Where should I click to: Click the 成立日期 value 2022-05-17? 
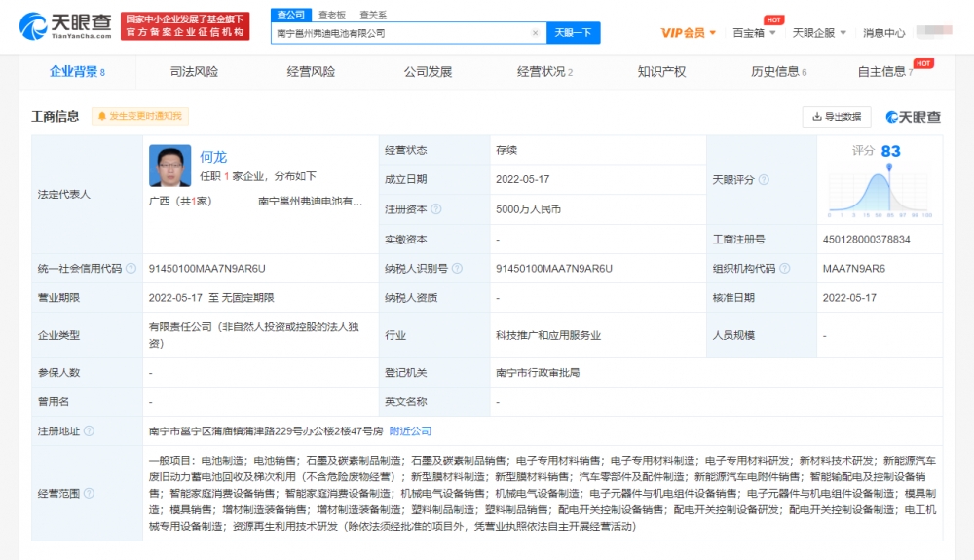(x=522, y=179)
